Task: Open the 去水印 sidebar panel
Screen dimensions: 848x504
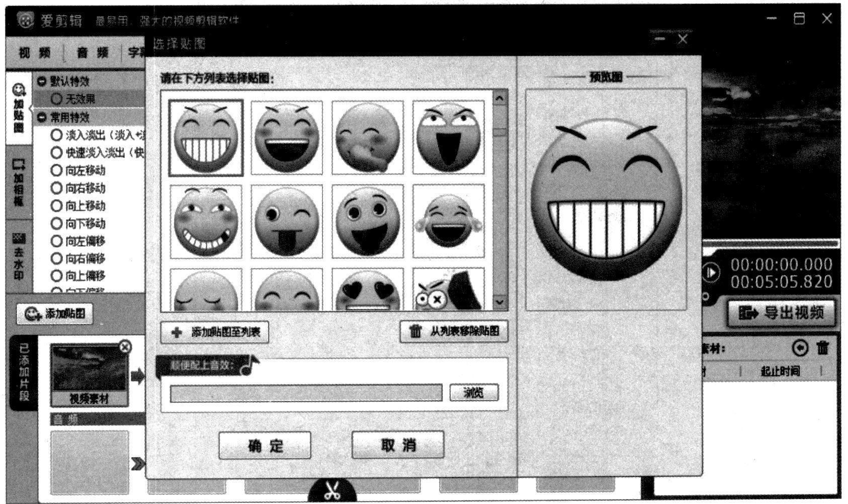Action: click(19, 257)
